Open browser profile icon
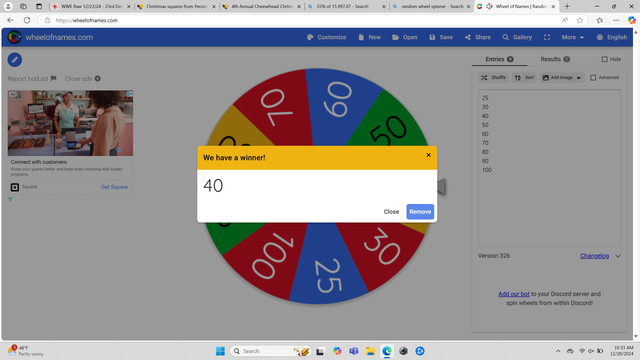The image size is (640, 360). (x=8, y=7)
